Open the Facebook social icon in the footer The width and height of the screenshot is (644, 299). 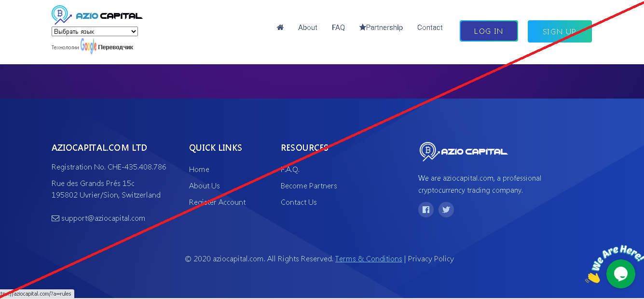[426, 210]
